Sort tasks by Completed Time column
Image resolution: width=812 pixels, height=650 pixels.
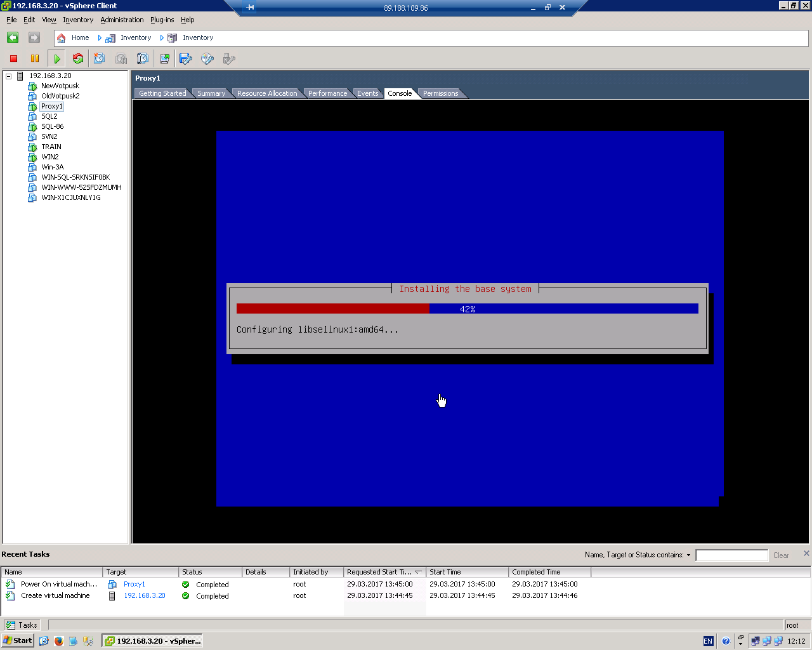(549, 572)
